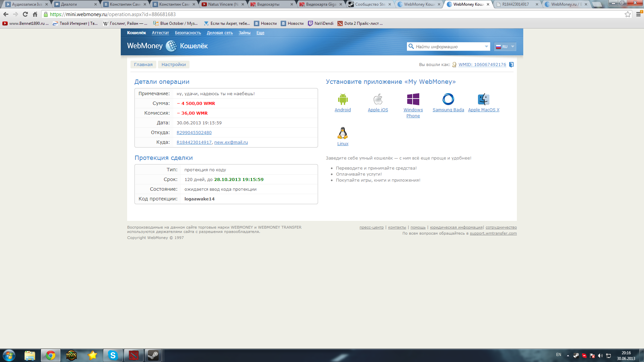The width and height of the screenshot is (644, 362).
Task: Open the Apple MacOS X app icon
Action: point(484,99)
